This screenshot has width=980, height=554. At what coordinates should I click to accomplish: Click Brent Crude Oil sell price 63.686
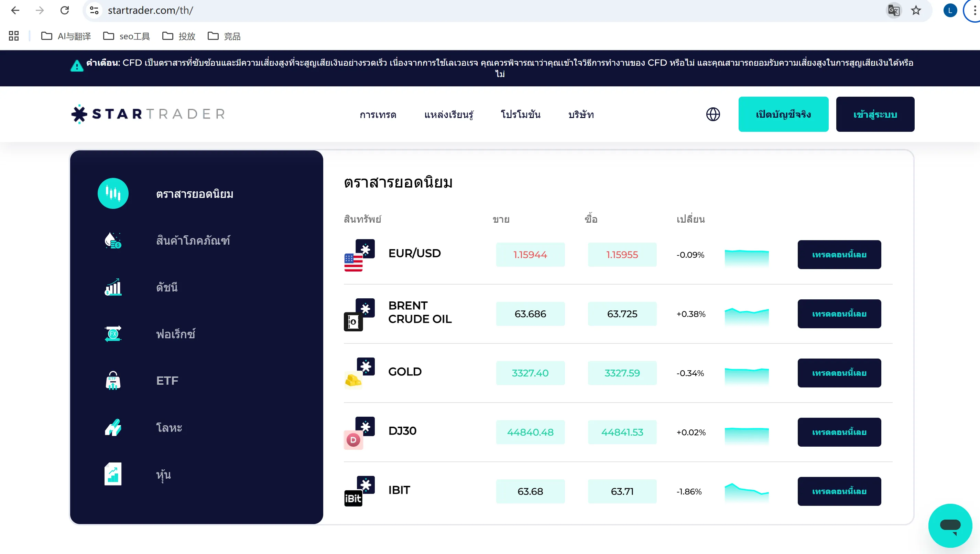(x=530, y=314)
